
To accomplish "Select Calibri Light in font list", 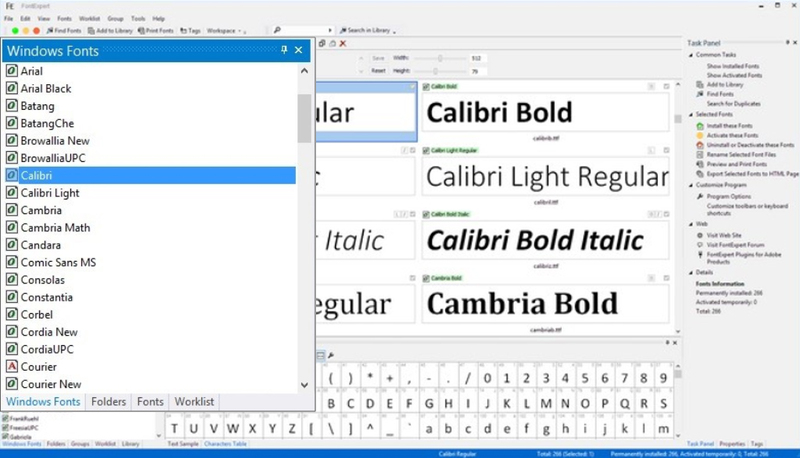I will [50, 193].
